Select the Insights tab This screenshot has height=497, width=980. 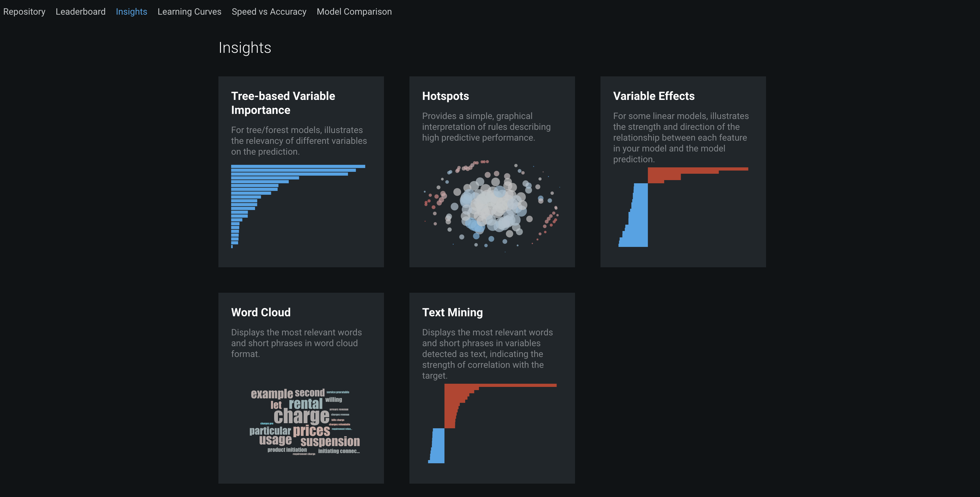point(131,12)
